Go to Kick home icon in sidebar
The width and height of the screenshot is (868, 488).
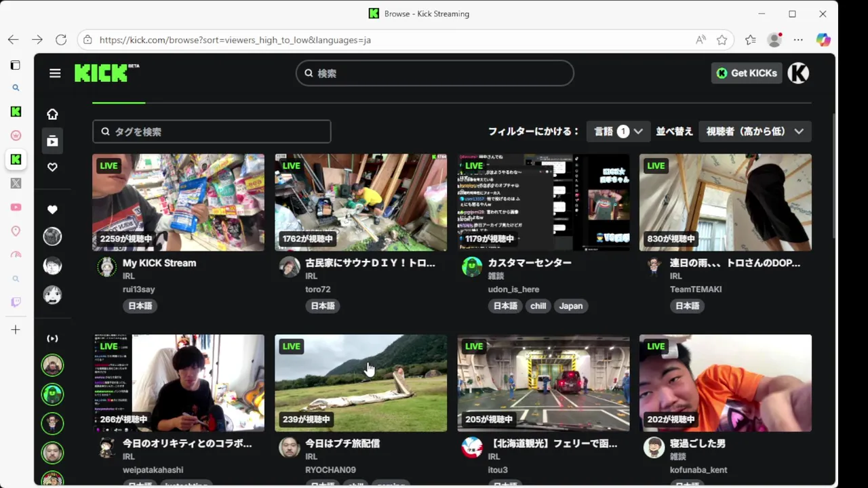tap(52, 114)
